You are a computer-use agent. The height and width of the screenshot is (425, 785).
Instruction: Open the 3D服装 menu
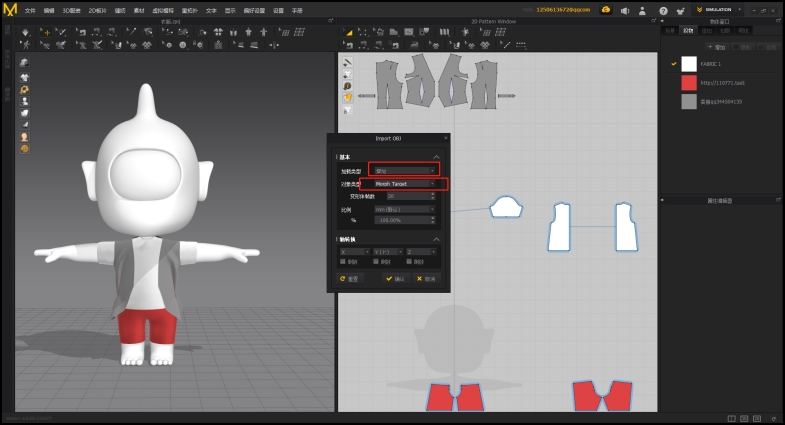[x=71, y=10]
